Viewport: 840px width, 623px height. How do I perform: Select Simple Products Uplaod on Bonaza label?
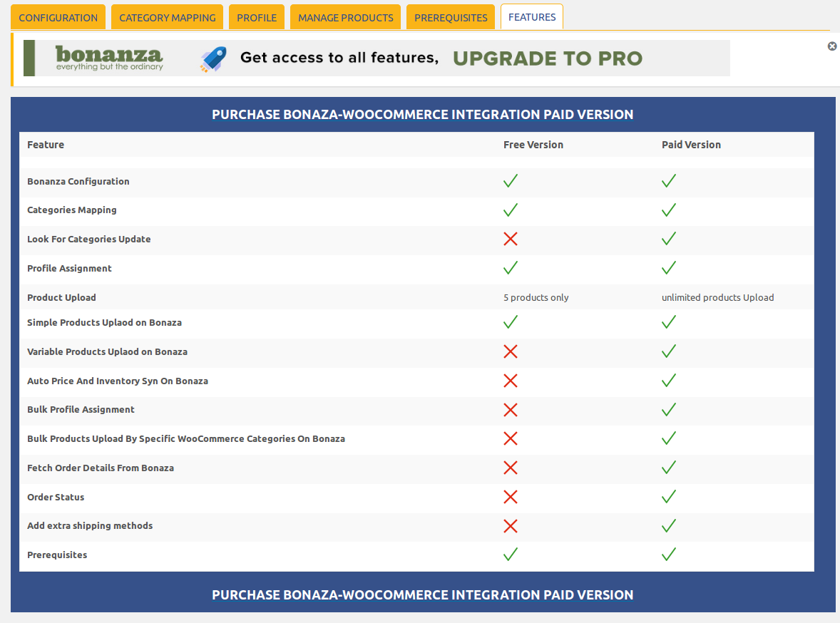[x=104, y=322]
